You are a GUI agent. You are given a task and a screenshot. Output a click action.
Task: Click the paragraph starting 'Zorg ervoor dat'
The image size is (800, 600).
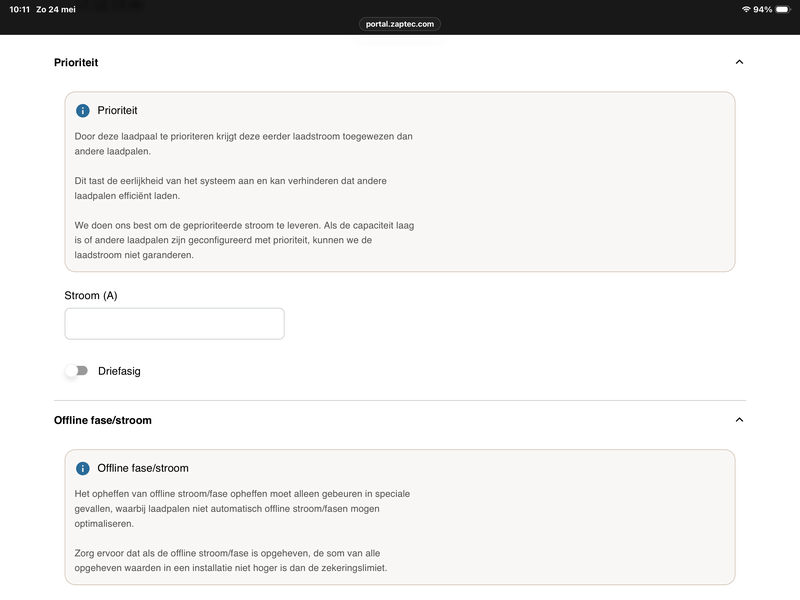coord(231,561)
